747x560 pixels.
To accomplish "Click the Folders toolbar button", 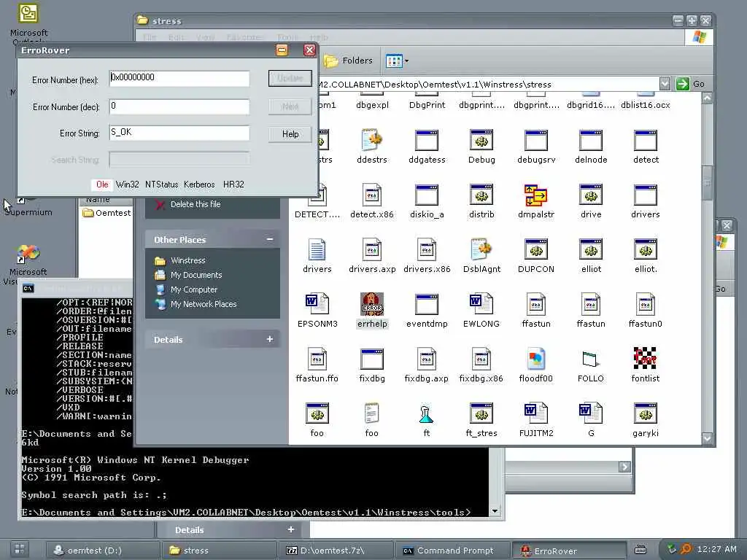I will coord(348,61).
